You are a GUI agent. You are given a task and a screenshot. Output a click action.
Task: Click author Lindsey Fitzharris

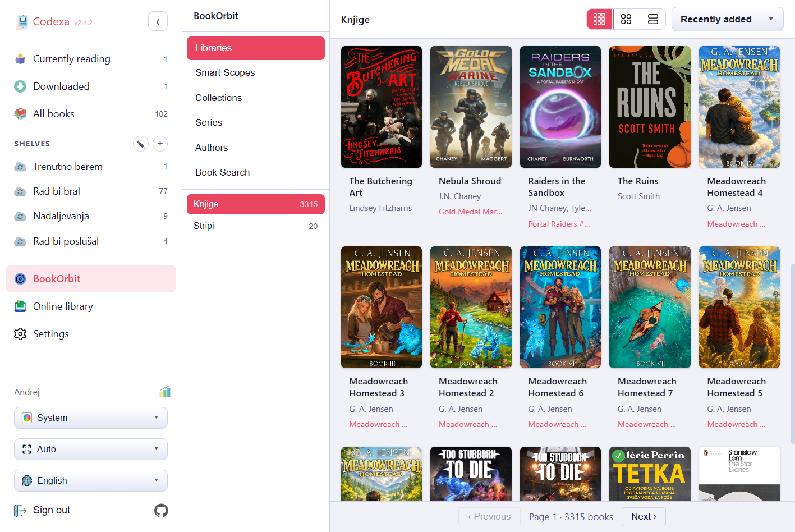coord(380,208)
